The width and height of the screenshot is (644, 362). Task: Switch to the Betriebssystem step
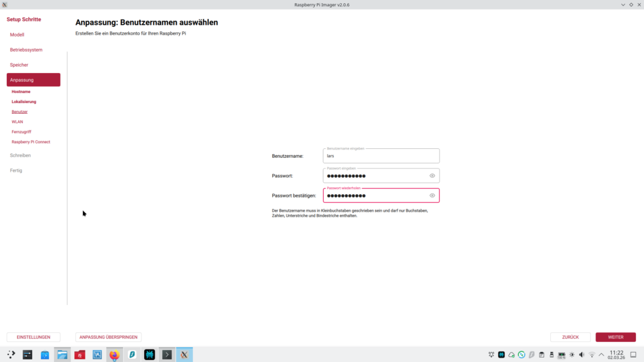26,50
